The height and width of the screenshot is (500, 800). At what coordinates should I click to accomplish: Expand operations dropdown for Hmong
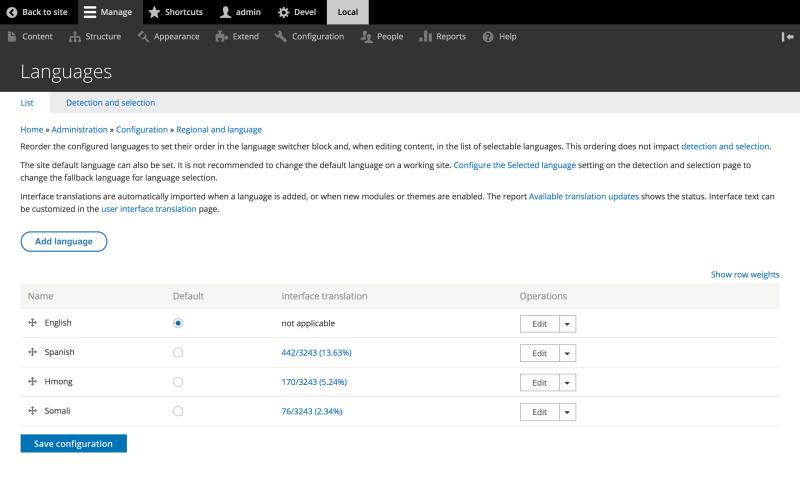567,383
